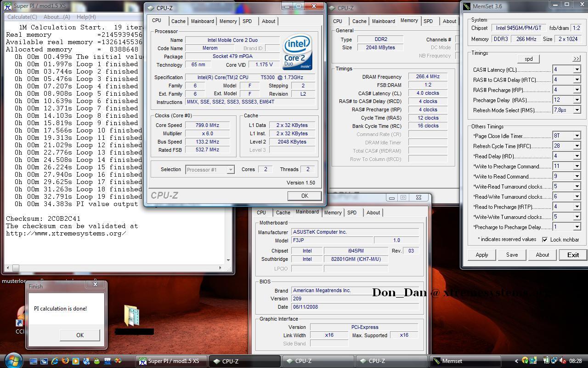
Task: Launch Internet Explorer from quick launch
Action: pos(55,361)
